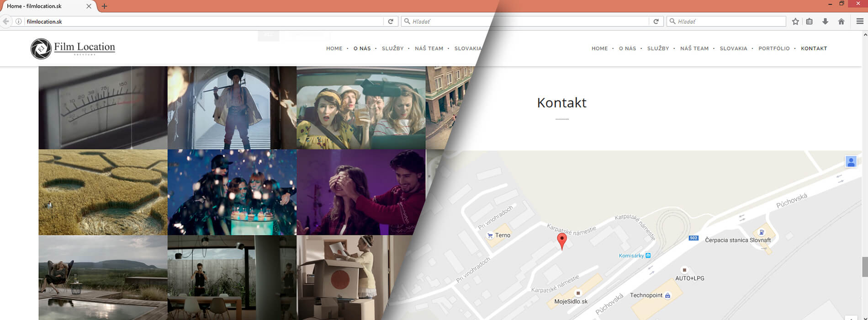Click the scrollbar up arrow
Viewport: 868px width, 320px height.
point(865,34)
